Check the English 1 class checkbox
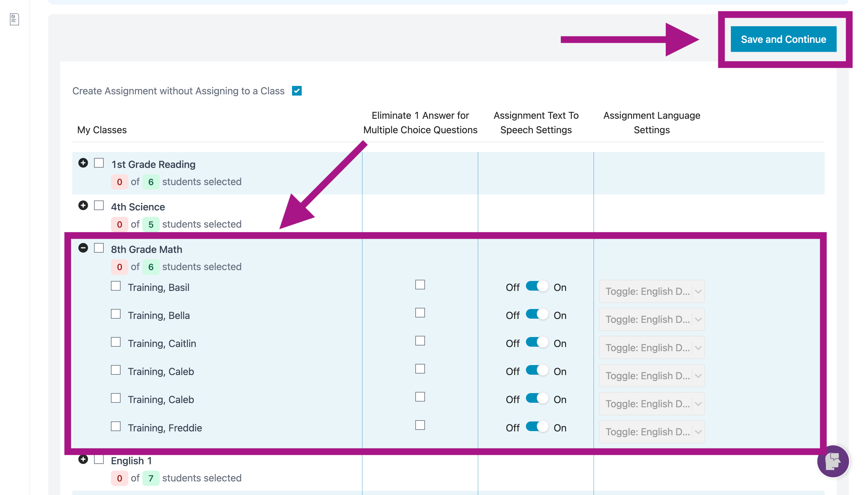868x495 pixels. 99,459
